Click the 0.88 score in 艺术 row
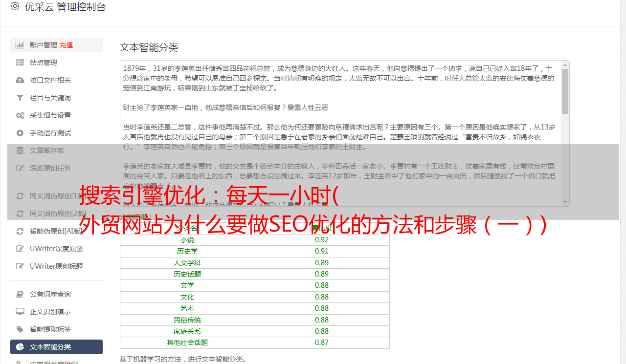626x364 pixels. click(x=322, y=308)
